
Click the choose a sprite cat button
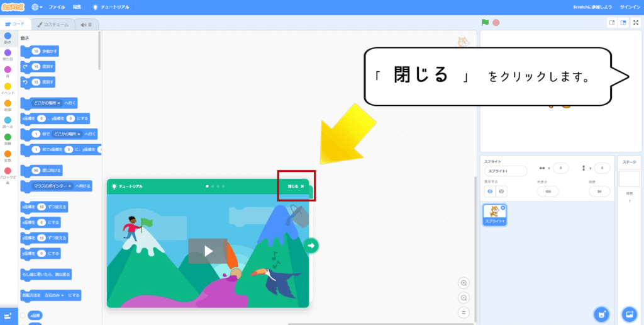[x=601, y=315]
